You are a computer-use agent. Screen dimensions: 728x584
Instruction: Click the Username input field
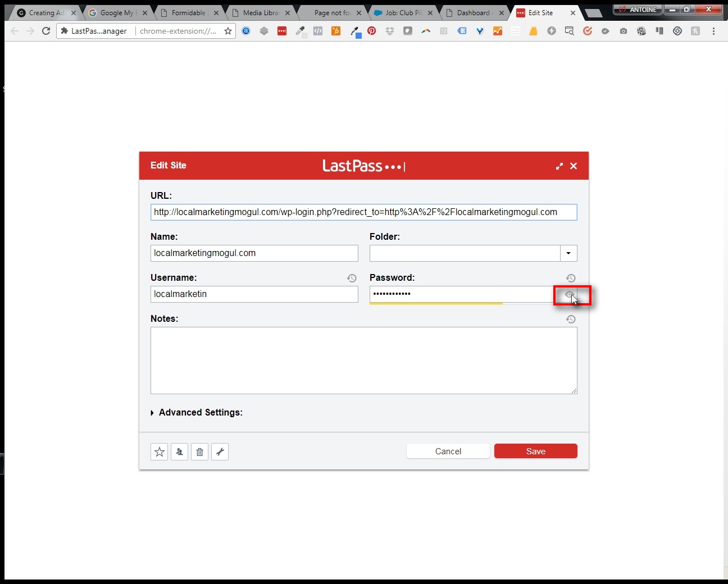[x=254, y=294]
